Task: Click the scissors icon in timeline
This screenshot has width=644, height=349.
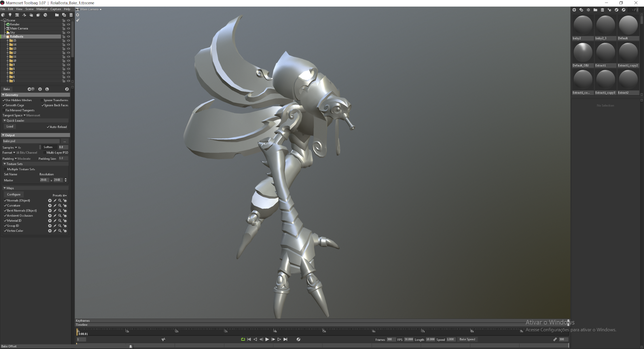Action: point(163,339)
